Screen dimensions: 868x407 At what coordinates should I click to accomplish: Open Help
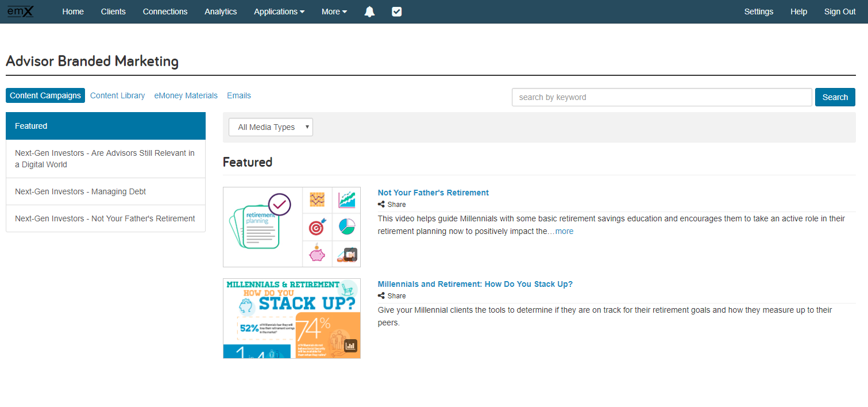pyautogui.click(x=798, y=11)
